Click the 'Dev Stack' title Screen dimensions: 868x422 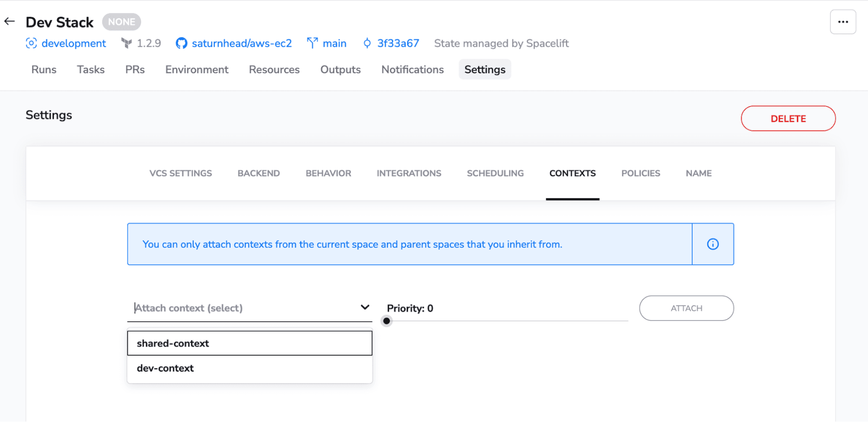(59, 22)
